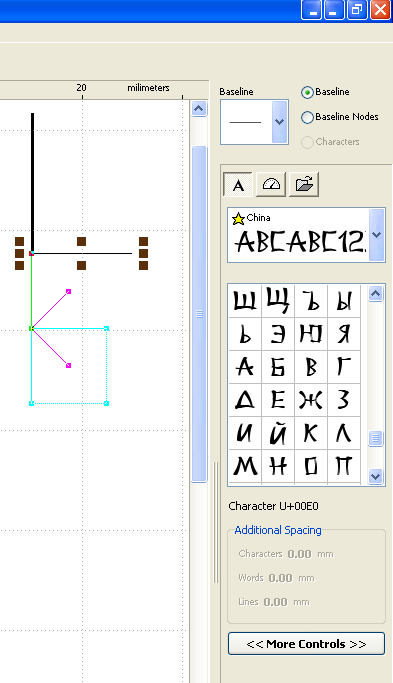The image size is (393, 683).
Task: Click the Lines spacing 0.00 value
Action: pyautogui.click(x=275, y=602)
